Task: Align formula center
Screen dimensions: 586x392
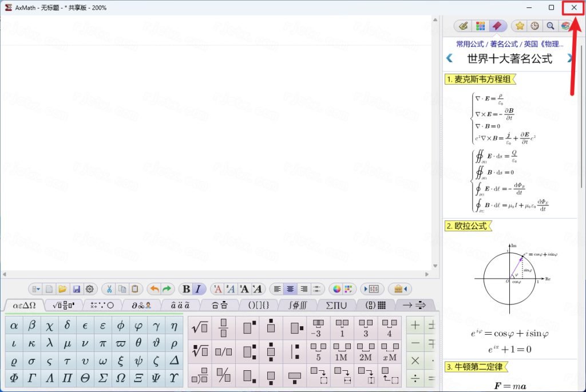Action: point(290,289)
